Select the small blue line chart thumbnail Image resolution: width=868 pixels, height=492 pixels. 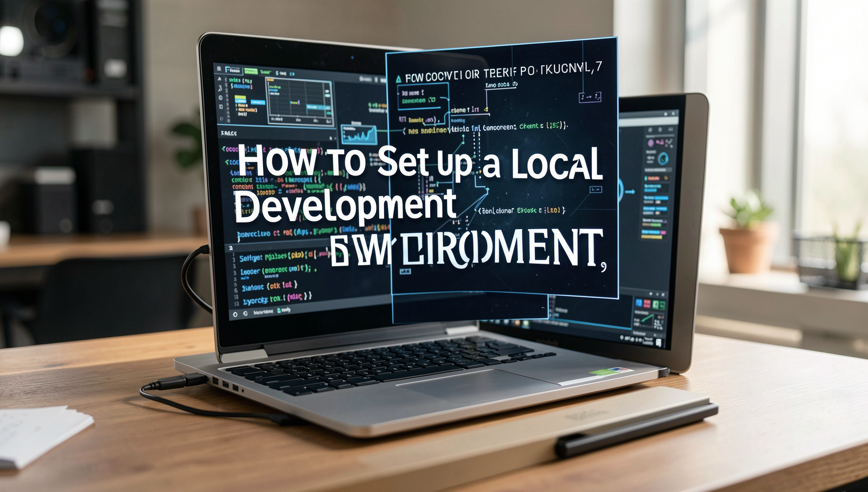[359, 134]
